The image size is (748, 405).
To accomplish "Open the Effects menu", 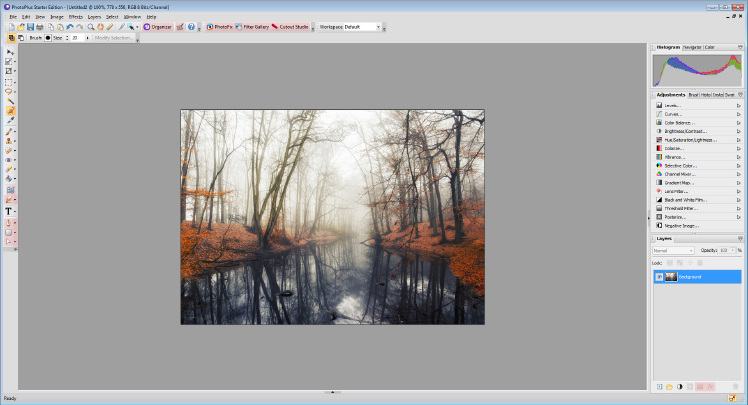I will click(x=76, y=17).
